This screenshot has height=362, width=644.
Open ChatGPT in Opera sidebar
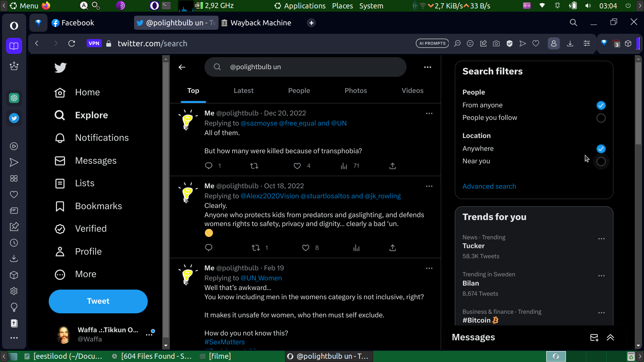point(14,98)
